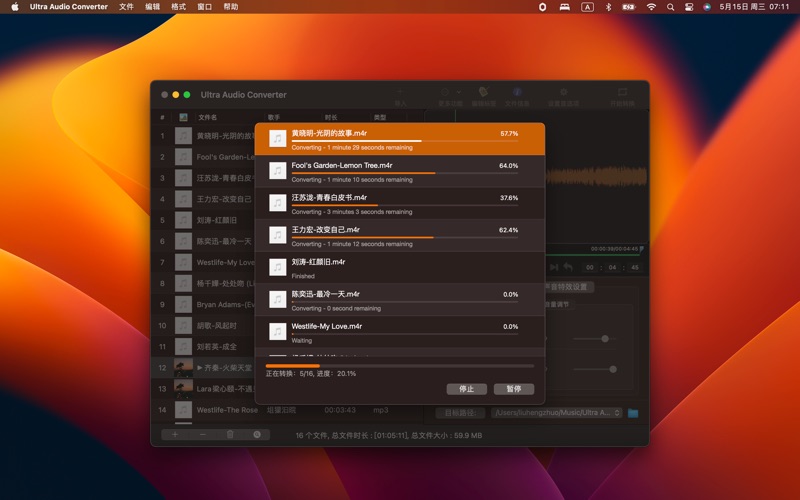Click the date and time in menu bar
Screen dimensions: 800x500
[754, 7]
